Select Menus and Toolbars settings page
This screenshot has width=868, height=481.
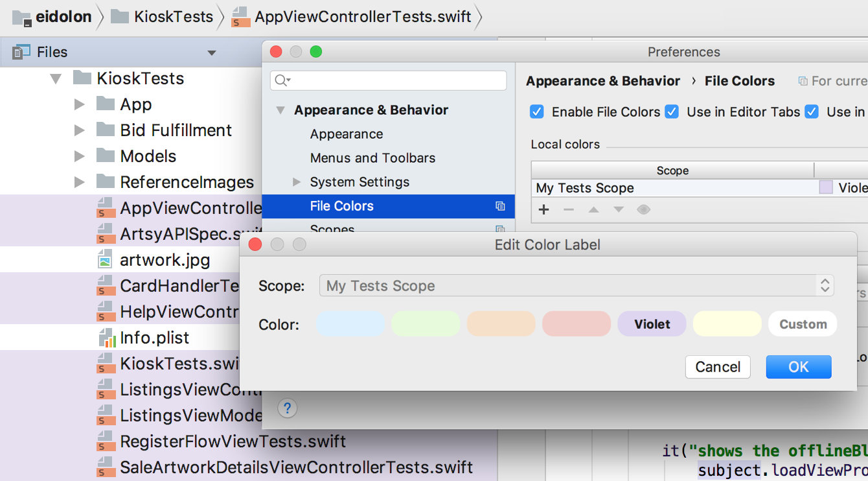[372, 158]
